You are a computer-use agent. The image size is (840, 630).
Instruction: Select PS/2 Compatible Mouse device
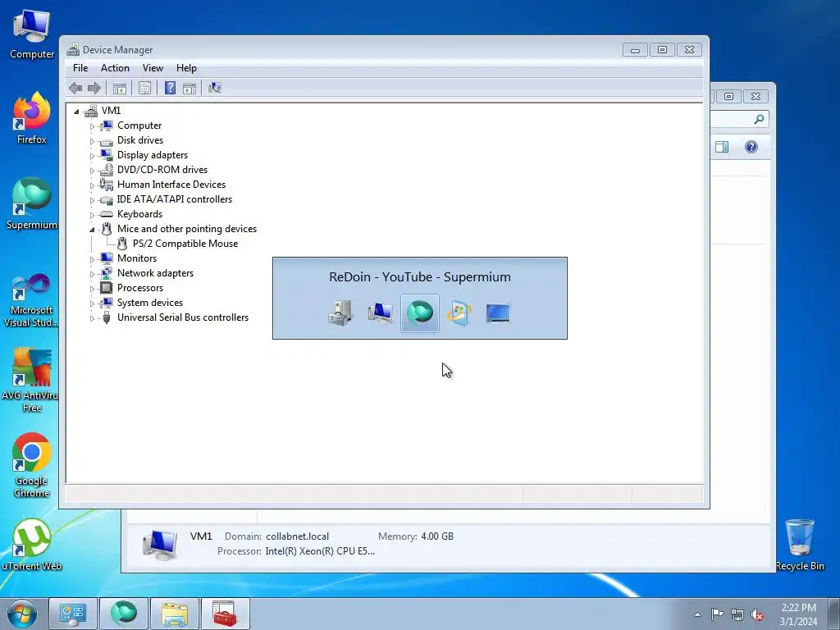(185, 244)
